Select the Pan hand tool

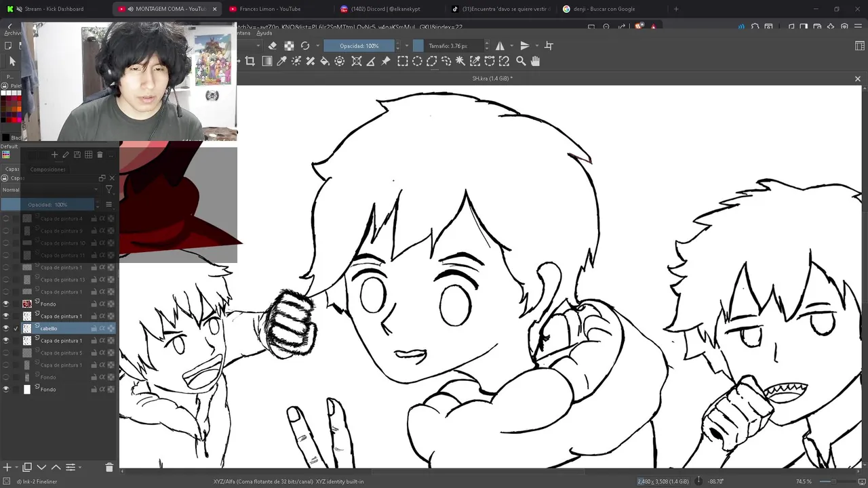(x=535, y=61)
